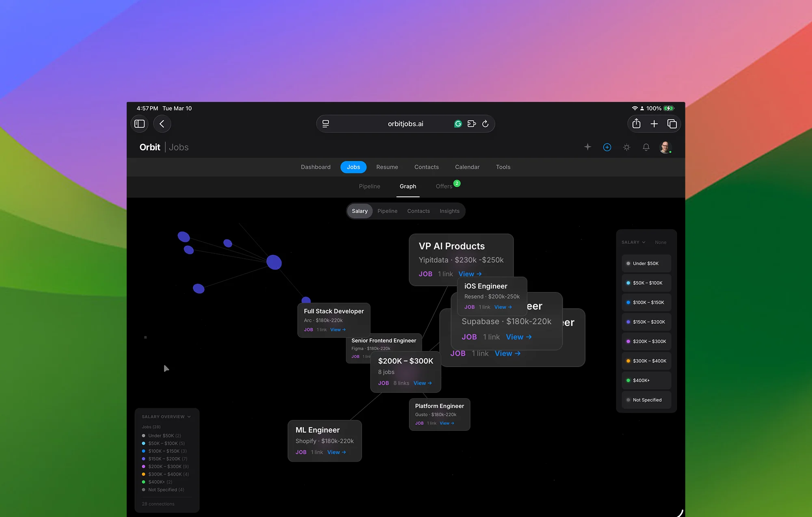Screen dimensions: 812x517
Task: Click the Grammarly icon in the address bar
Action: [x=458, y=123]
